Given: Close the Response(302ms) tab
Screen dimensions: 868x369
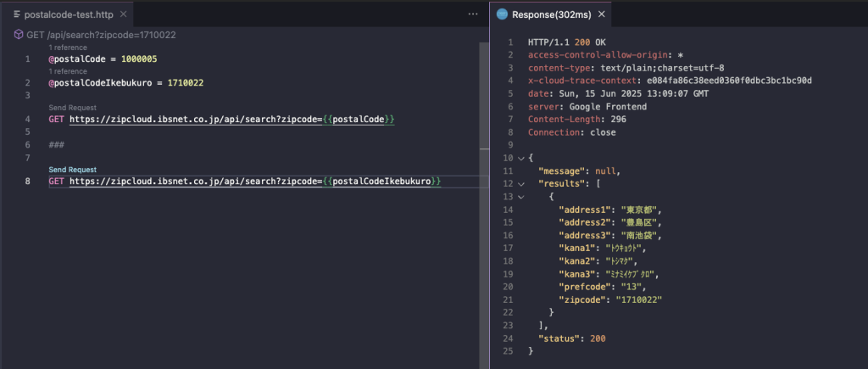Looking at the screenshot, I should [x=602, y=14].
